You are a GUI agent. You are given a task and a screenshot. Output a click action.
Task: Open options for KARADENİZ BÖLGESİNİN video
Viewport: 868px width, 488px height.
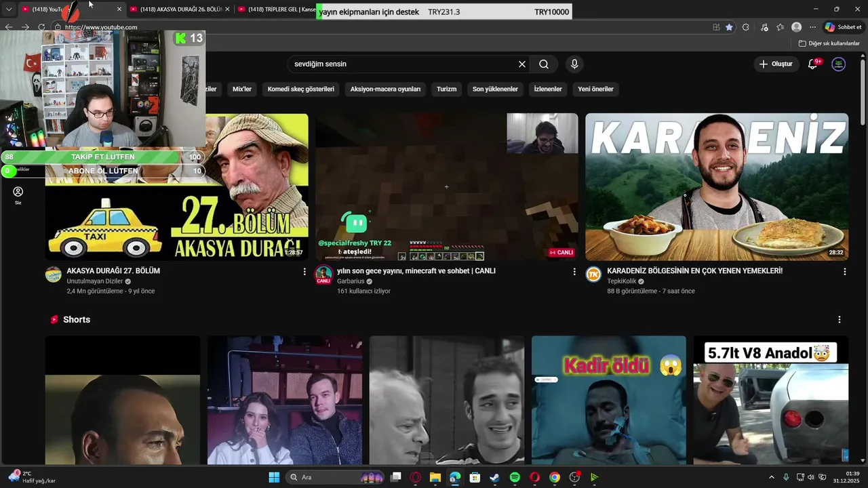pos(845,272)
